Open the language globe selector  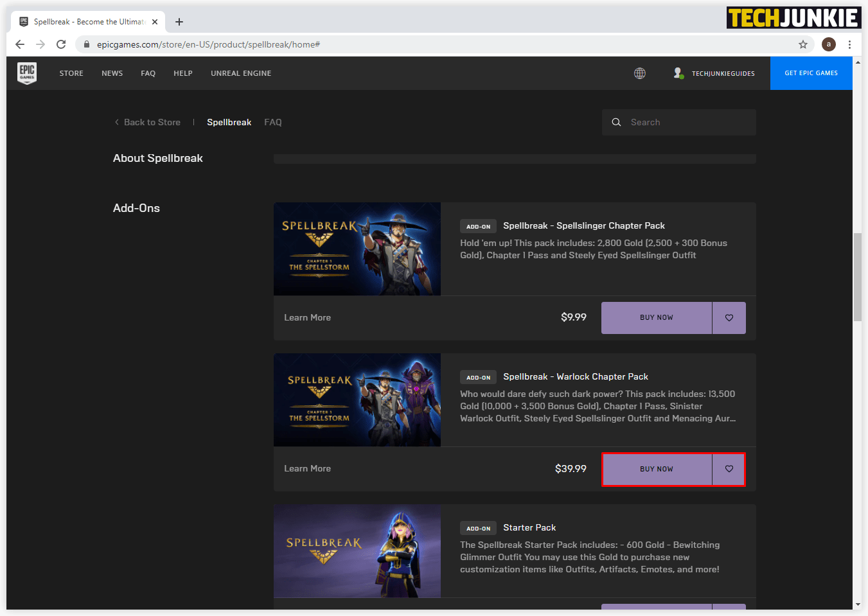click(x=639, y=73)
